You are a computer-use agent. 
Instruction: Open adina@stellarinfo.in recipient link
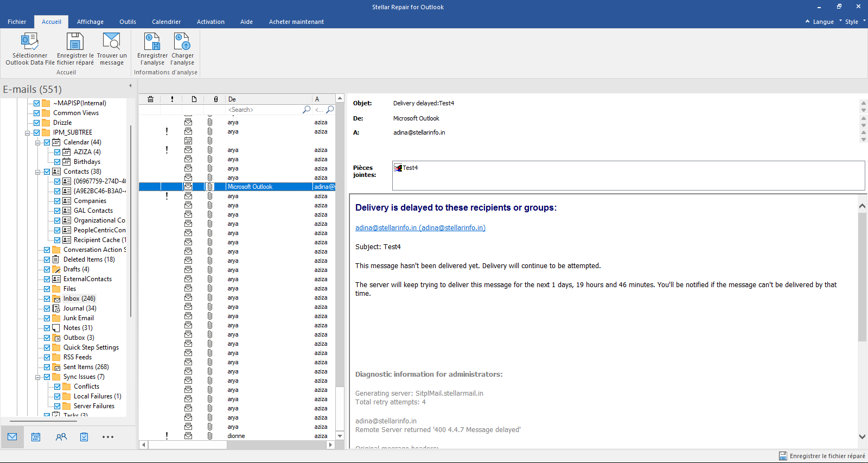[420, 228]
